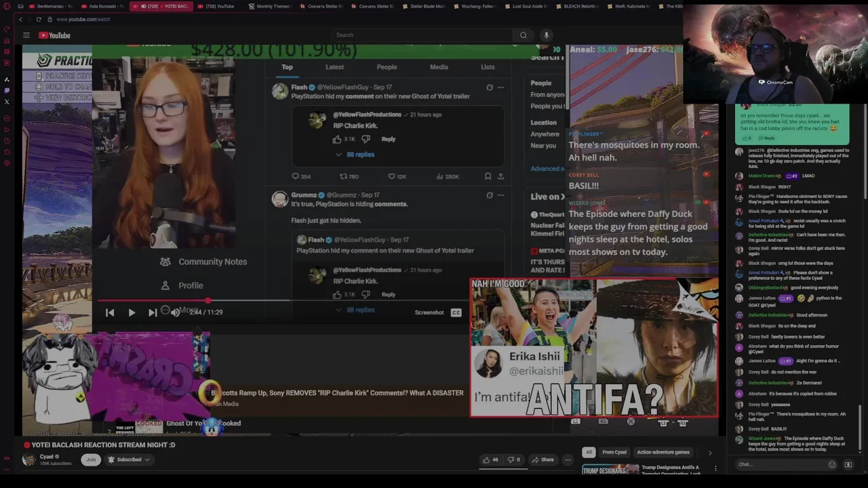Start voice search with the microphone icon
The image size is (868, 488).
546,35
